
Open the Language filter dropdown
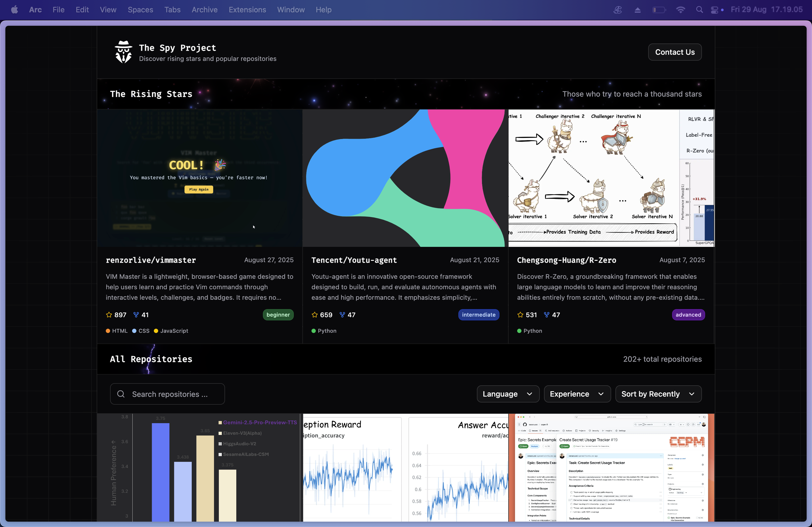pos(508,394)
